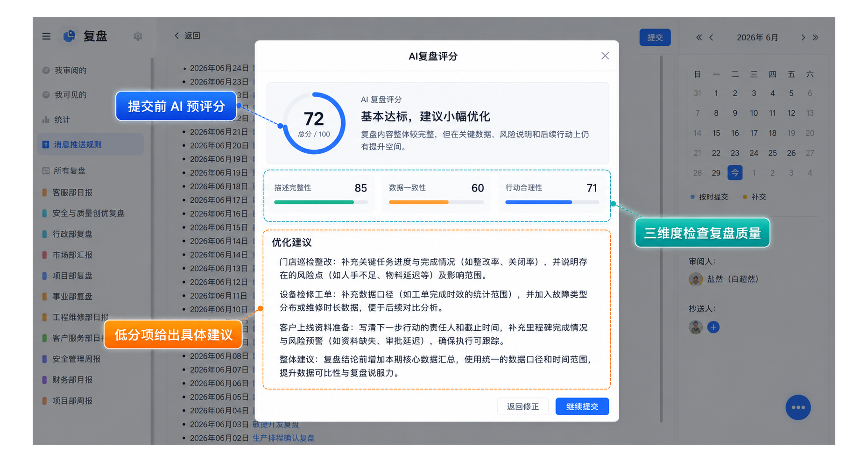Click the 描述完整性 score bar
This screenshot has height=462, width=868.
(321, 202)
